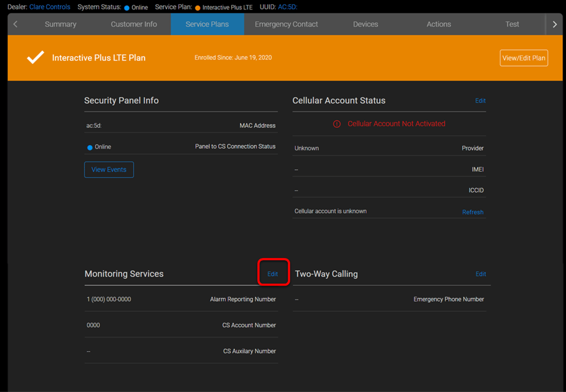Open the Test tab
This screenshot has width=566, height=392.
[x=512, y=24]
